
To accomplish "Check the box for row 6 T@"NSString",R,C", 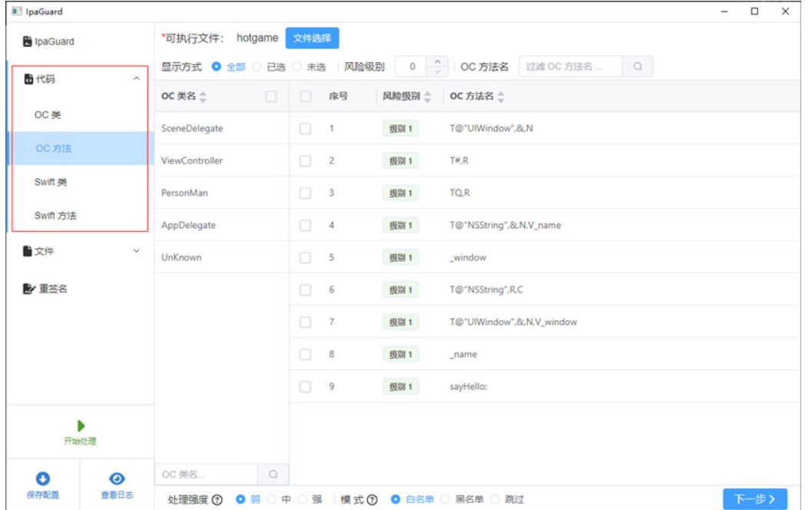I will pyautogui.click(x=305, y=290).
